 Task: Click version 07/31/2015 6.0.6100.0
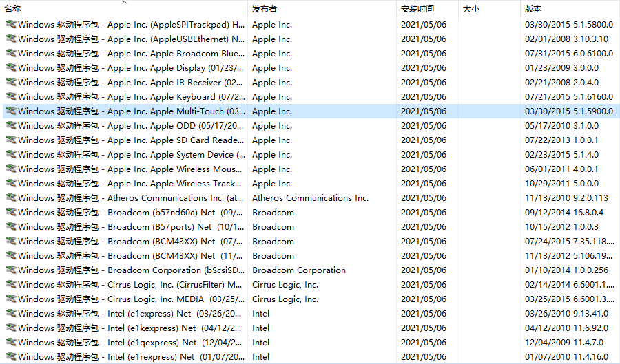569,53
